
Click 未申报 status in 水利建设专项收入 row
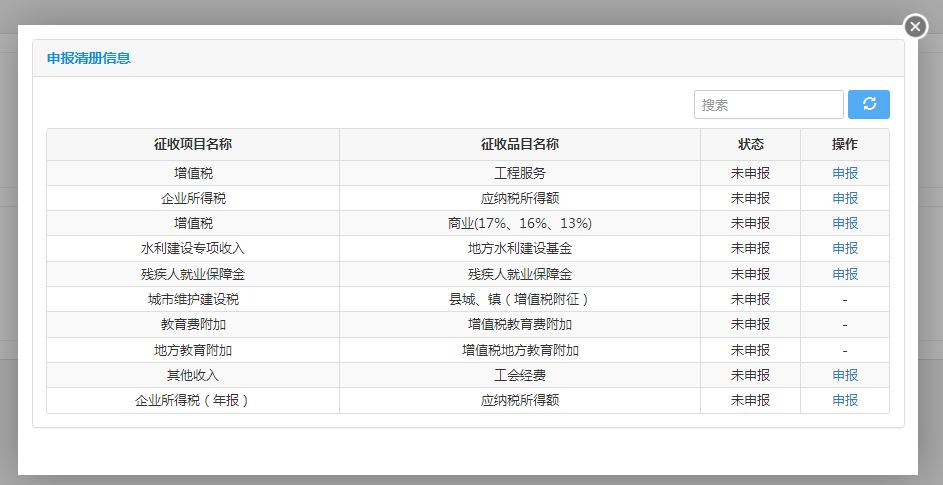point(751,249)
